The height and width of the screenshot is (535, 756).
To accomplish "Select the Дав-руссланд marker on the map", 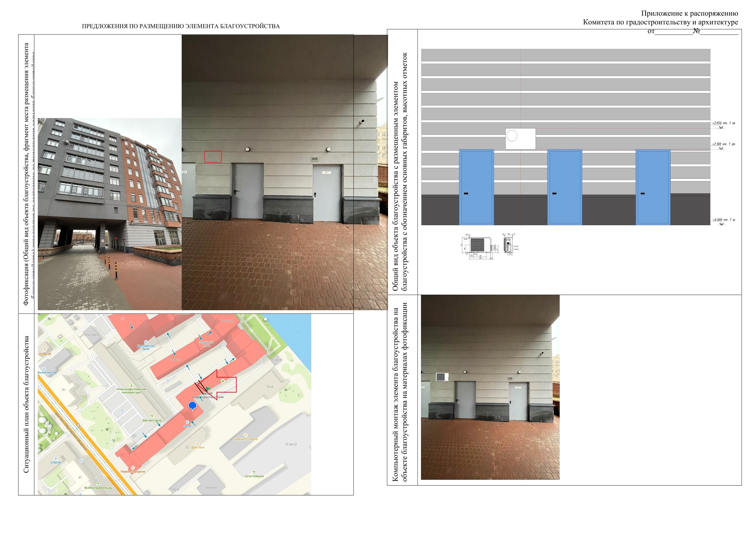I will [x=152, y=418].
